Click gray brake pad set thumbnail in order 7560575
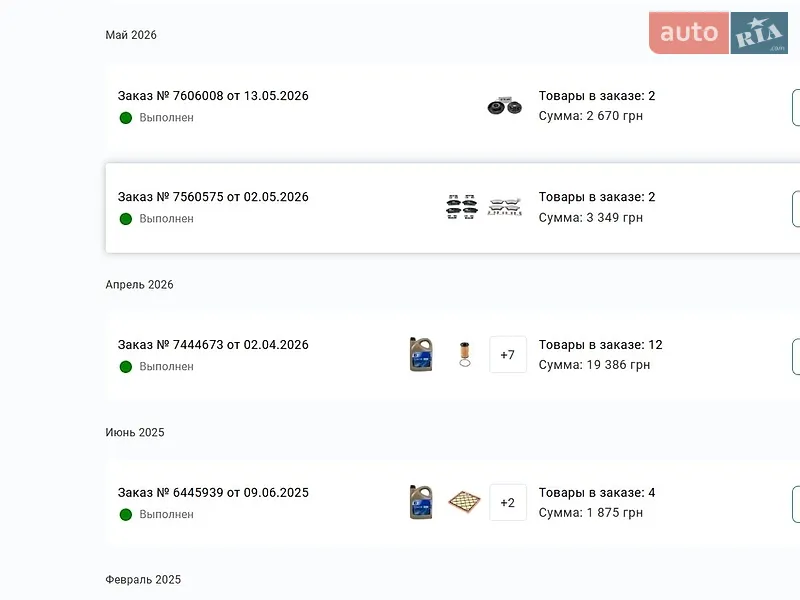This screenshot has height=600, width=800. point(505,207)
